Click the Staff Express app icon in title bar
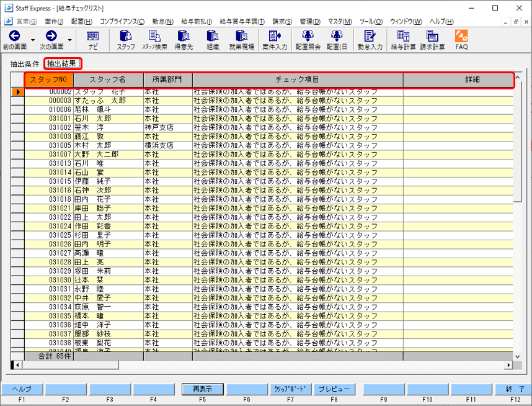This screenshot has width=532, height=406. click(8, 8)
